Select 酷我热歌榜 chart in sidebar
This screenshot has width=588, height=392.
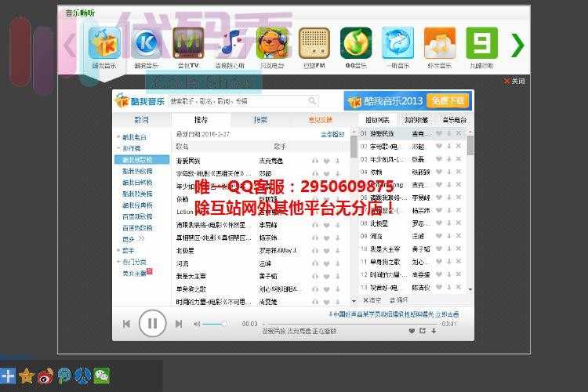pyautogui.click(x=137, y=171)
